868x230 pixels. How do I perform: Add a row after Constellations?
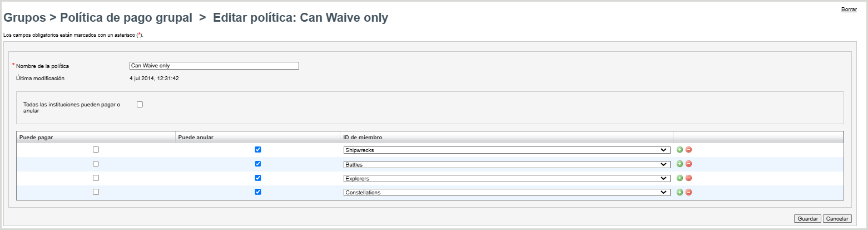pos(679,192)
